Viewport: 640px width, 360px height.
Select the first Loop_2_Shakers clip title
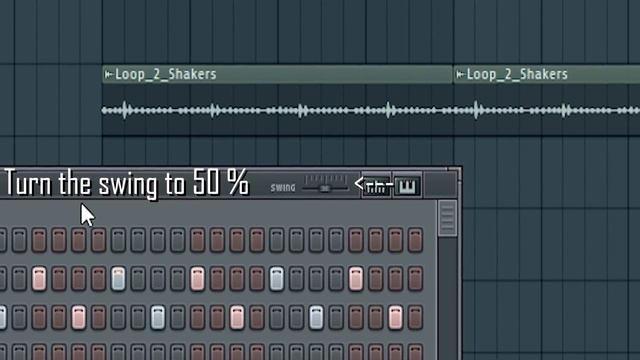pos(166,74)
